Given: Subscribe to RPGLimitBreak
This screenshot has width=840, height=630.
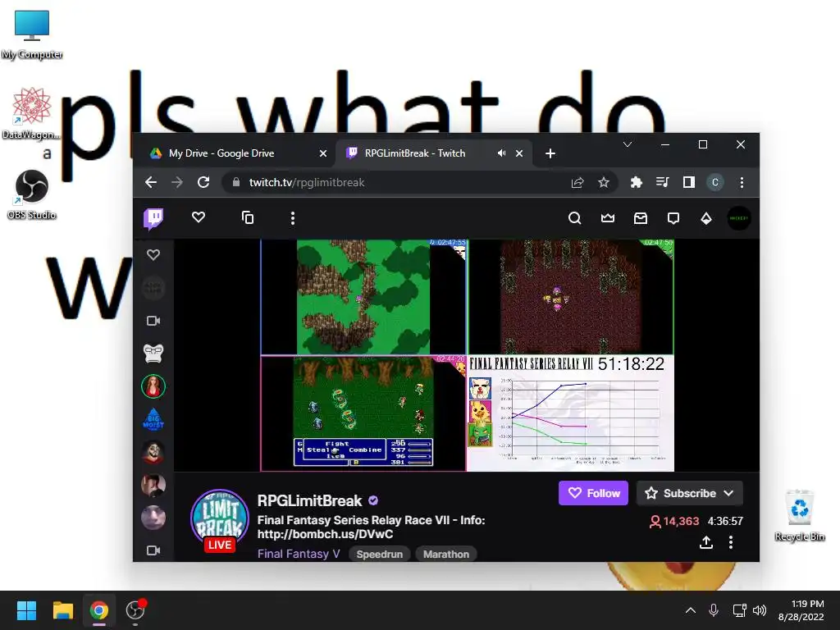Looking at the screenshot, I should (689, 493).
